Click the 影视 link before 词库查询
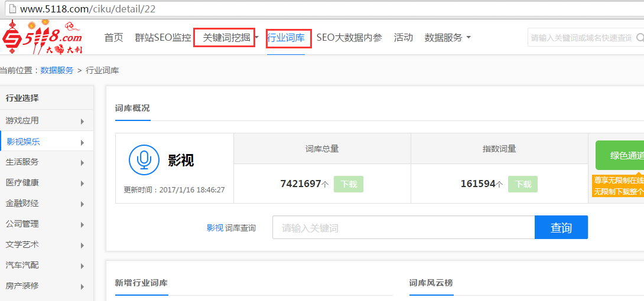This screenshot has width=644, height=301. point(215,228)
